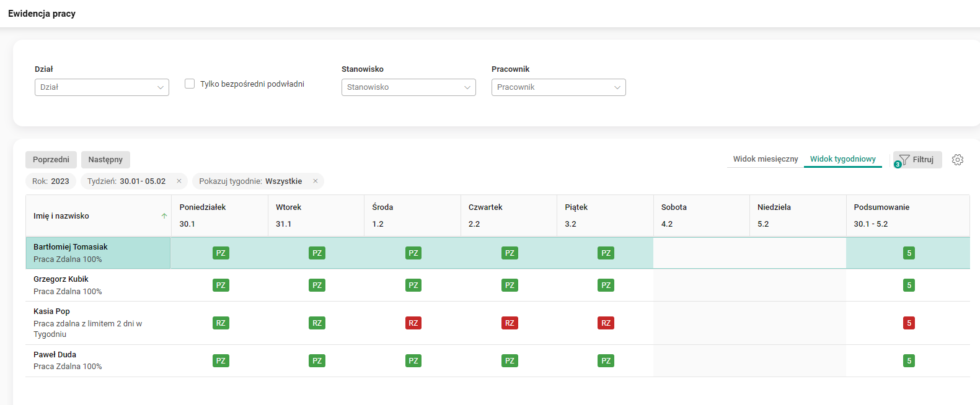
Task: Click Kasia Pop's red RZ badge on Środa
Action: pyautogui.click(x=413, y=323)
